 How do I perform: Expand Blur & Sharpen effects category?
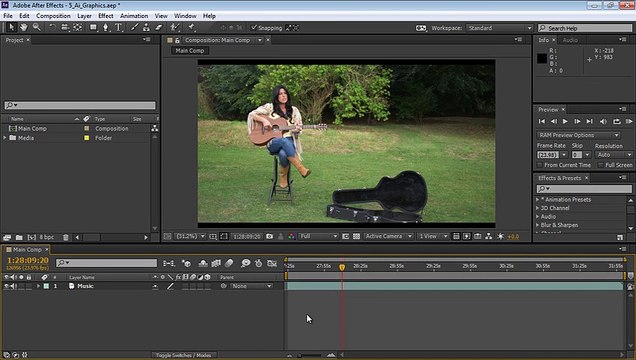tap(537, 225)
